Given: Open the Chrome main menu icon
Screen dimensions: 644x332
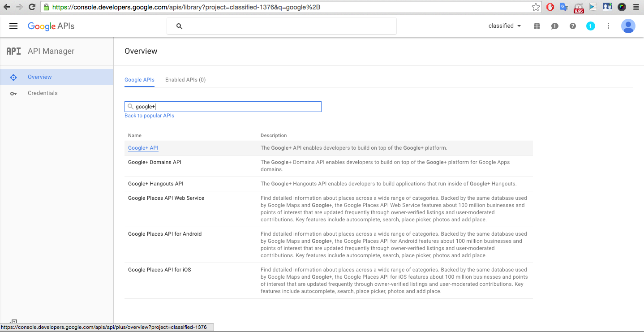Looking at the screenshot, I should (x=636, y=7).
